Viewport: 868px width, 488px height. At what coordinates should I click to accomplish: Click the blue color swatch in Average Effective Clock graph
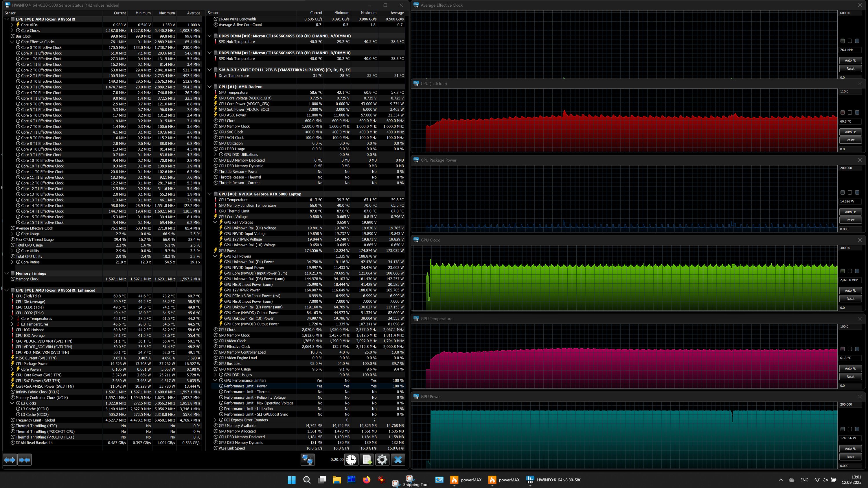[857, 41]
